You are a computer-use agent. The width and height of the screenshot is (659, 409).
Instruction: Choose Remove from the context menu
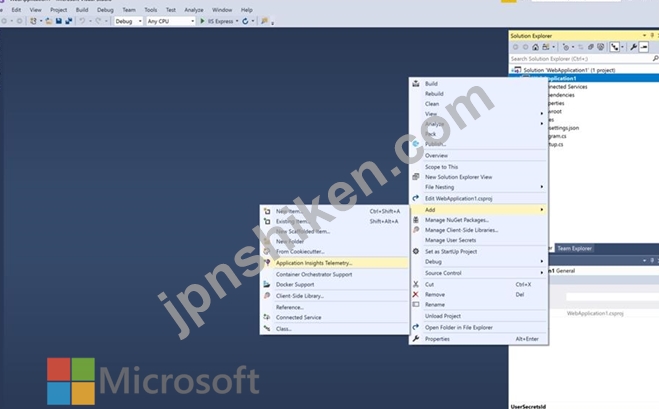click(x=478, y=295)
